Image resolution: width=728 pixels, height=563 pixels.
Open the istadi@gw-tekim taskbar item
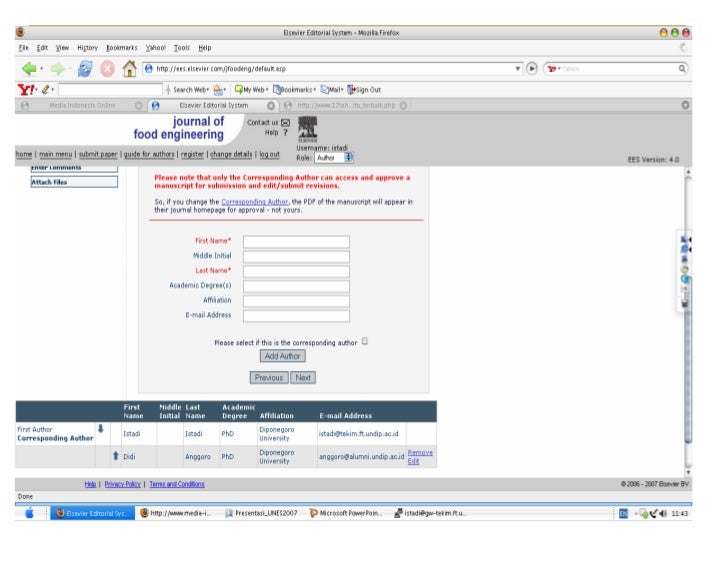tap(430, 513)
